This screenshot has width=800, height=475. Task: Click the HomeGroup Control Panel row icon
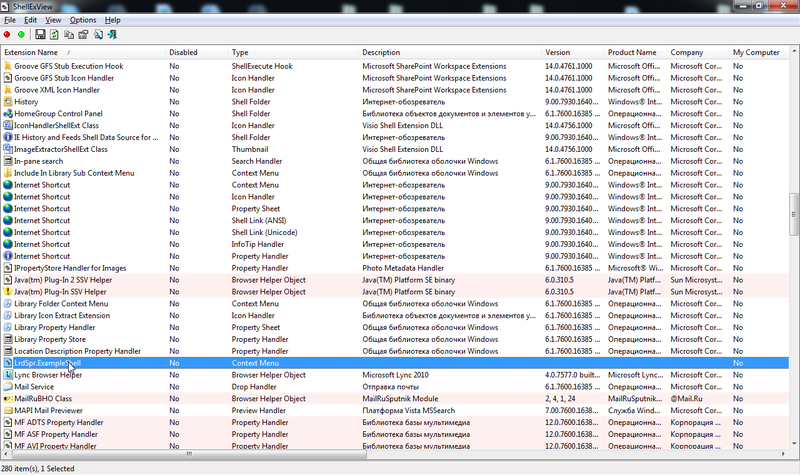tap(8, 113)
